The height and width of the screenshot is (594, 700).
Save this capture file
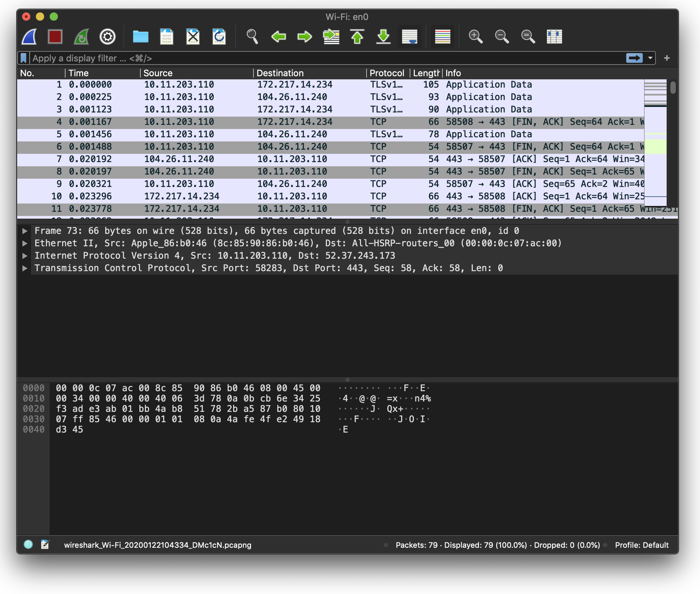pos(167,36)
